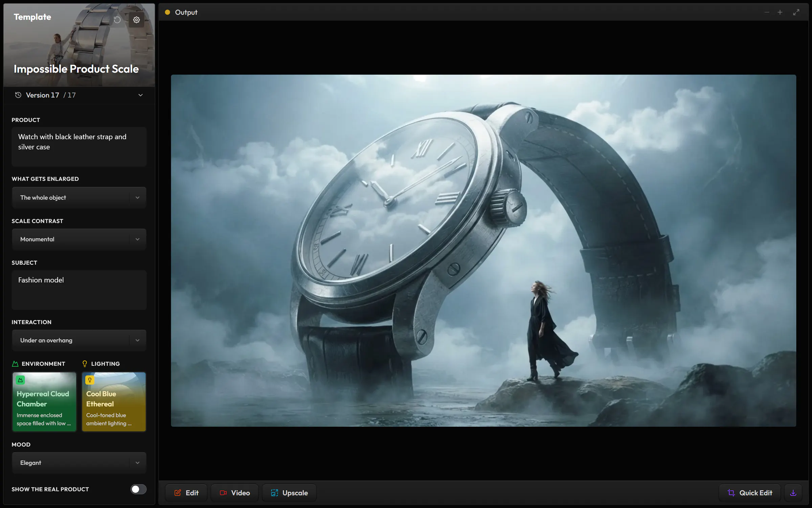Click the yellow bulb badge on Cool Blue card
This screenshot has width=812, height=508.
[x=90, y=380]
